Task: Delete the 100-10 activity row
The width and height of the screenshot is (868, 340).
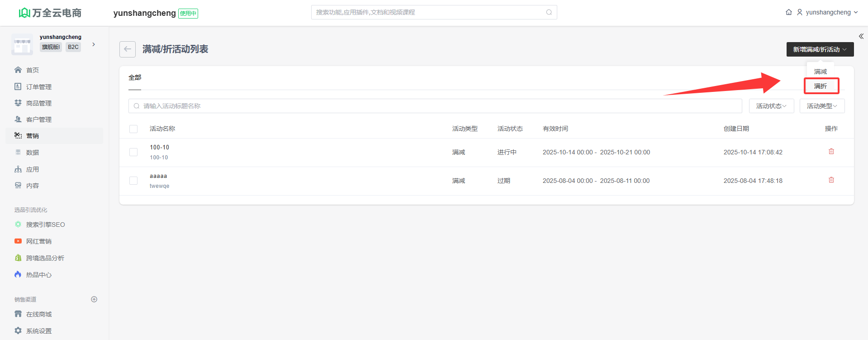Action: pyautogui.click(x=831, y=152)
